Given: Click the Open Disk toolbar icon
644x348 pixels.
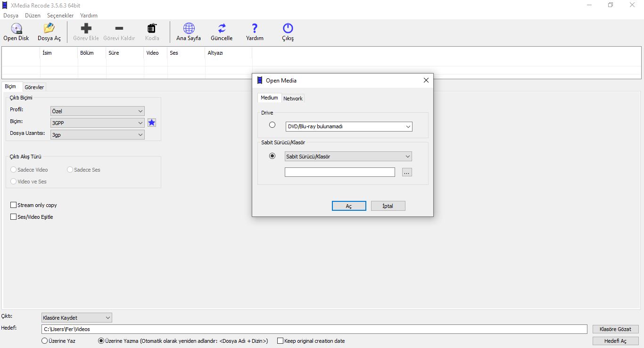Looking at the screenshot, I should 17,29.
